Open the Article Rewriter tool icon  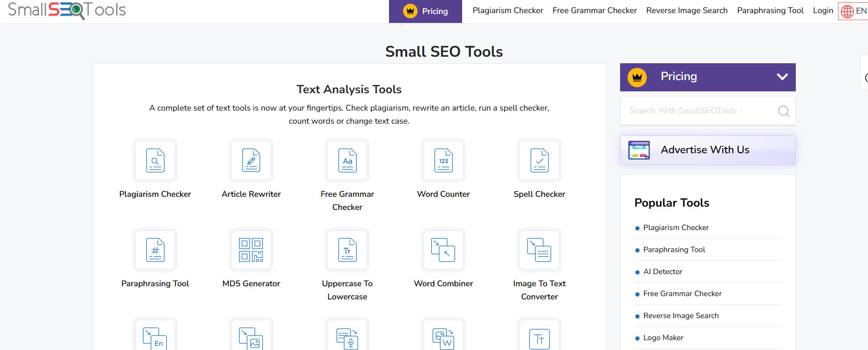point(251,161)
